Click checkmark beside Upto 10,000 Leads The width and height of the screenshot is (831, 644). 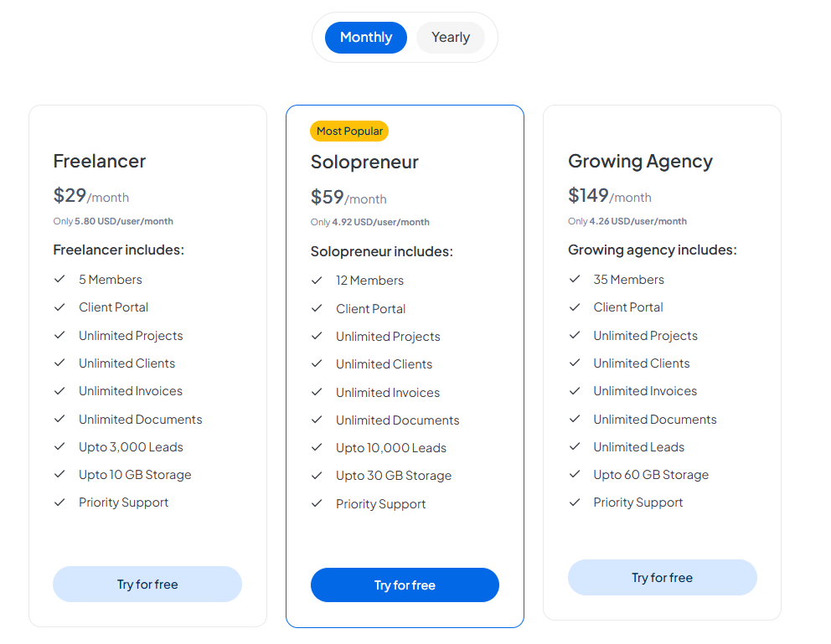317,448
